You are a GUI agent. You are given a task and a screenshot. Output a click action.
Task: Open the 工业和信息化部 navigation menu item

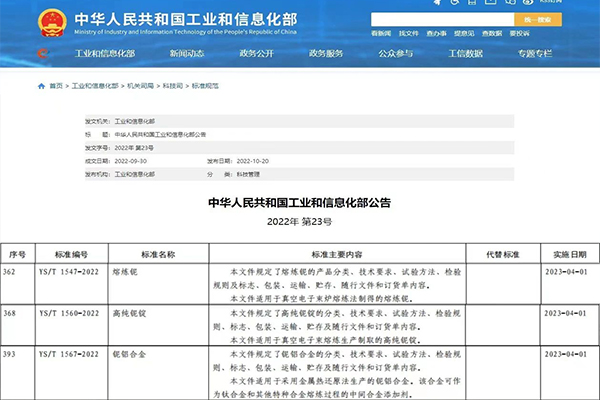point(105,54)
